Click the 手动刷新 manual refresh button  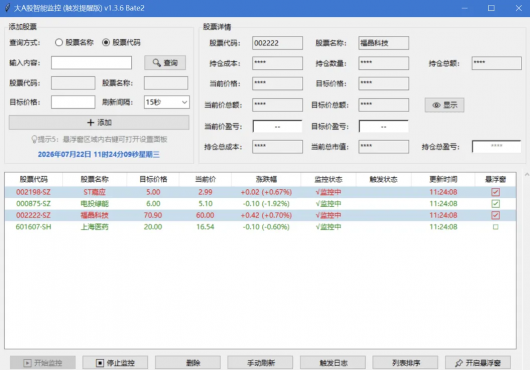260,363
